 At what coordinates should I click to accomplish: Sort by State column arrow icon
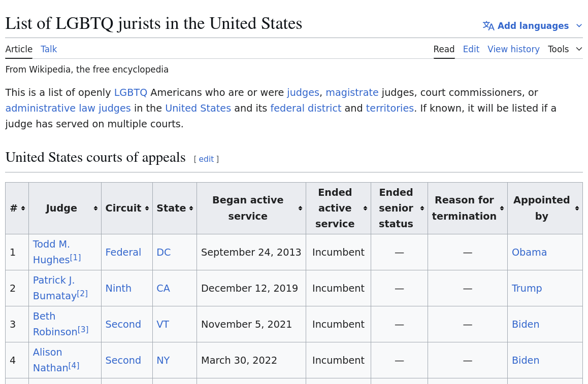tap(191, 208)
